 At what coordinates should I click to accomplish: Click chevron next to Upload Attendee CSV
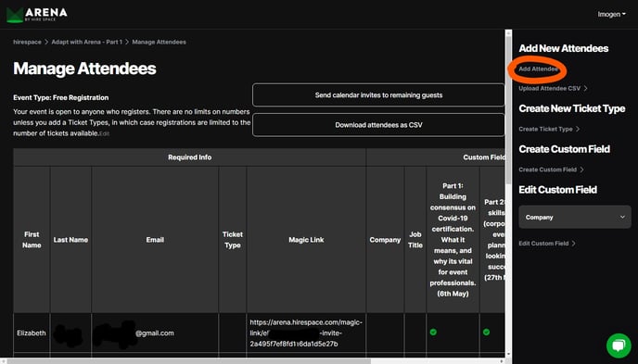(585, 88)
